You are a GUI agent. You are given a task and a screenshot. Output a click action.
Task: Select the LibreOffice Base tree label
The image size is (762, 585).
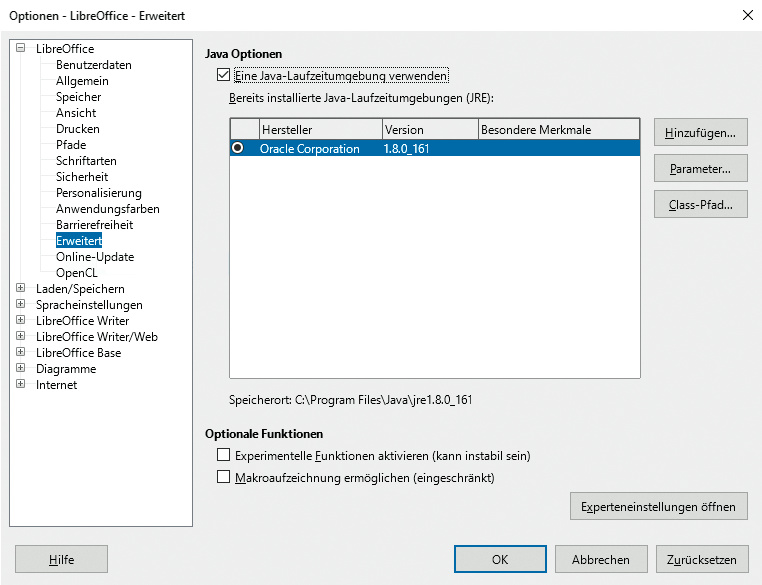pyautogui.click(x=78, y=353)
